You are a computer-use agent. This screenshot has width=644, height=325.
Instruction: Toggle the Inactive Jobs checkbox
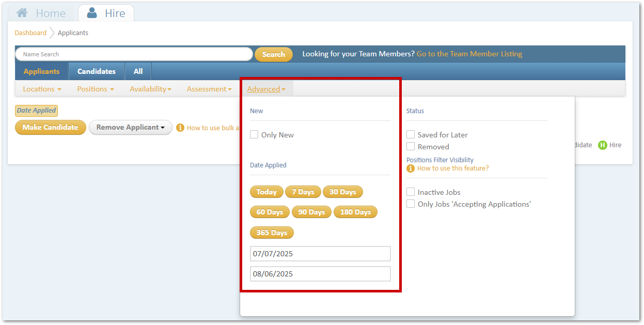(411, 192)
